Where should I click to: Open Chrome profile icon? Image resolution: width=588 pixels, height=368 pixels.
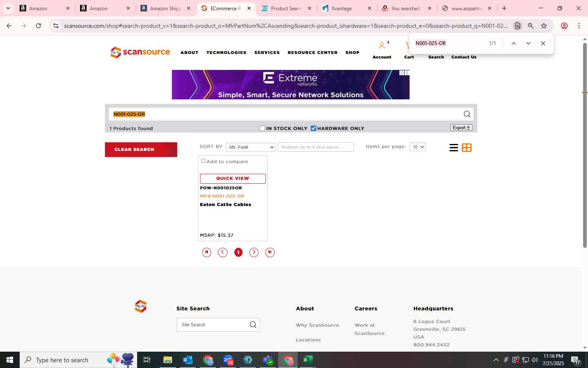(564, 26)
